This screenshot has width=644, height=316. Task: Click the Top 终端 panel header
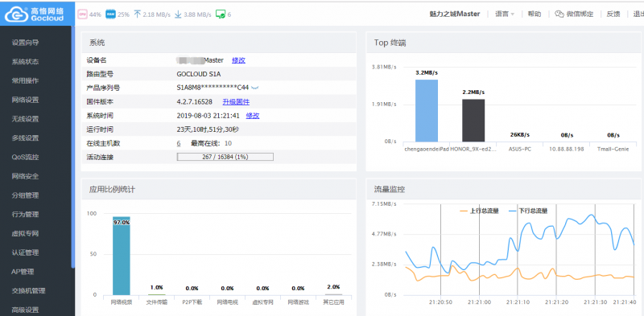pyautogui.click(x=504, y=43)
